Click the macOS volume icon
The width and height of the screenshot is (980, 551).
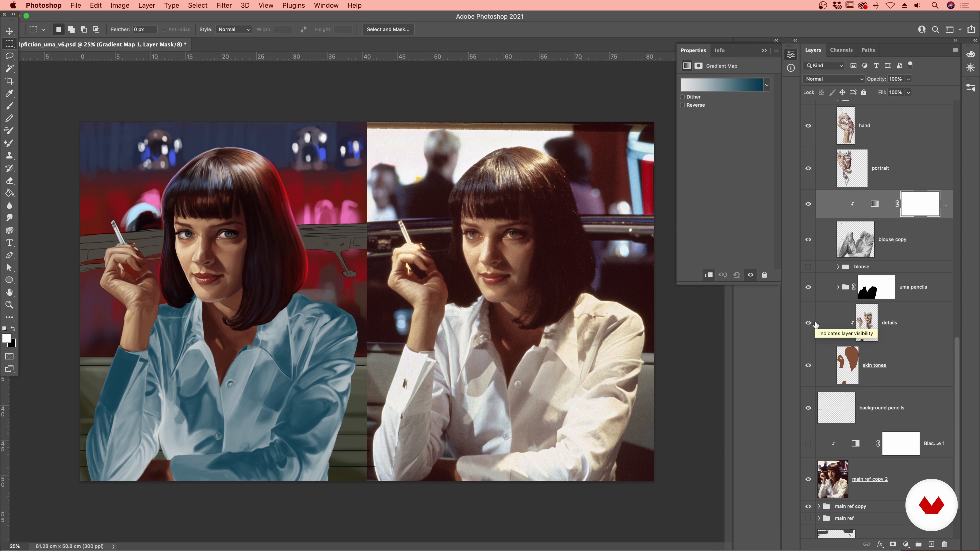[918, 5]
